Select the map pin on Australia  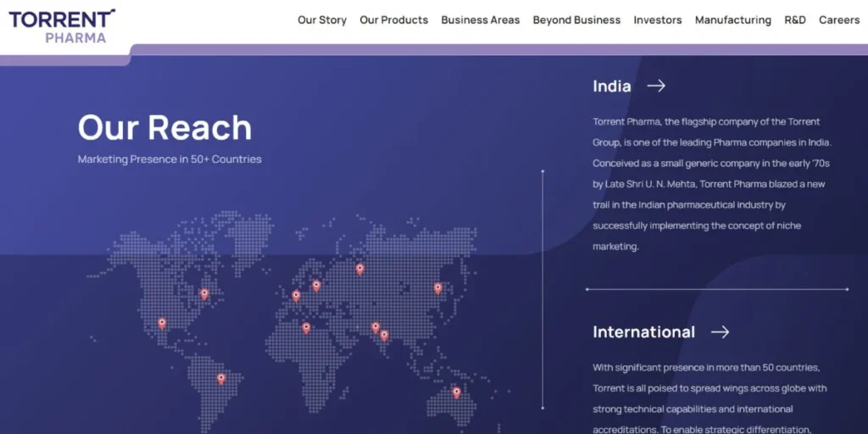456,392
